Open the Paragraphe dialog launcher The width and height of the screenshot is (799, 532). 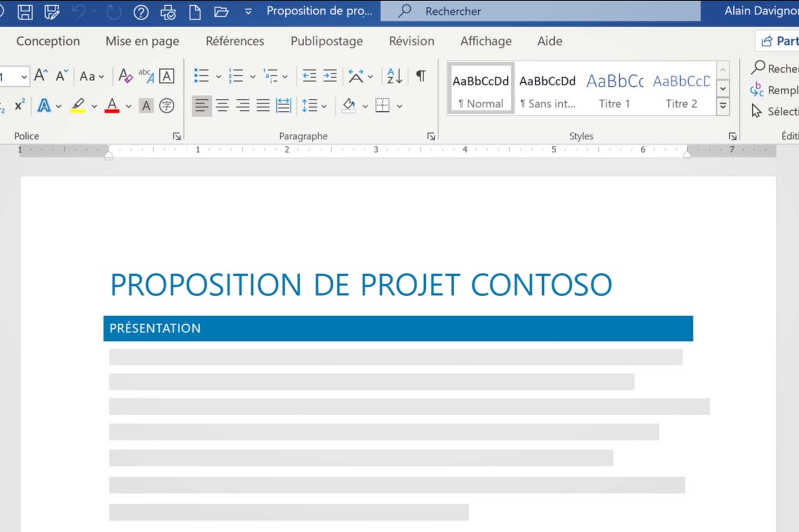431,136
